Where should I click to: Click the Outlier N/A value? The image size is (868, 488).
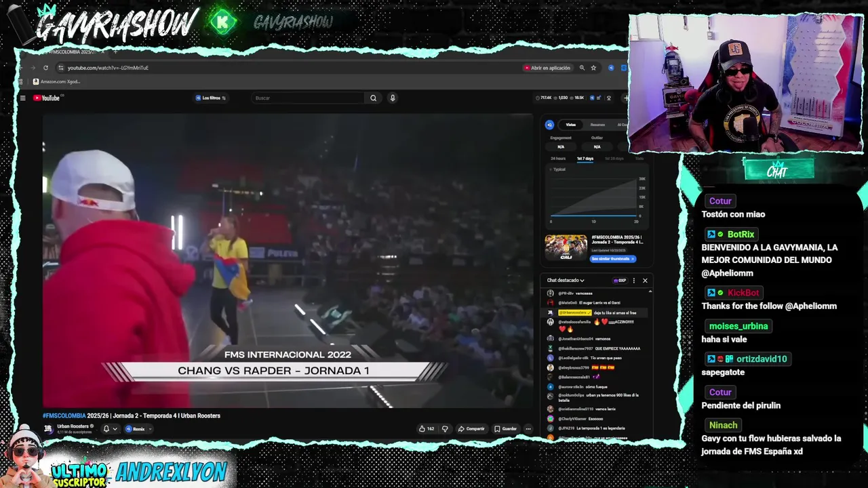(597, 147)
